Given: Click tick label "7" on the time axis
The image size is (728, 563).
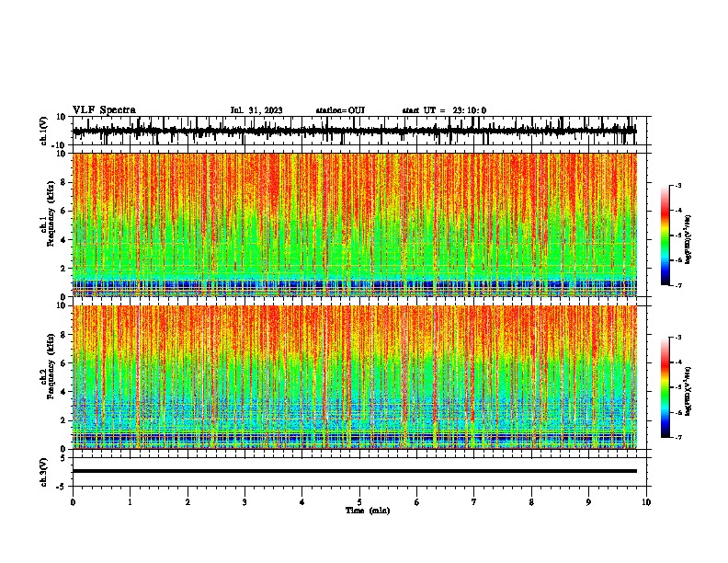Looking at the screenshot, I should pyautogui.click(x=474, y=502).
